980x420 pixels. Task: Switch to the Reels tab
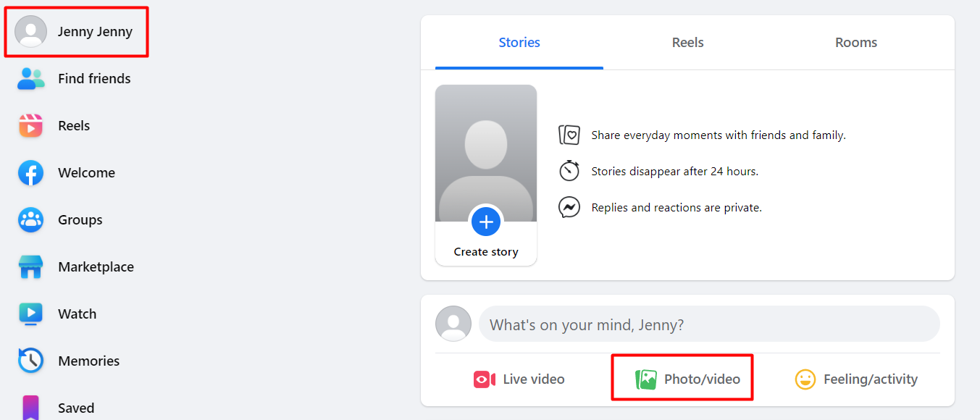tap(687, 43)
